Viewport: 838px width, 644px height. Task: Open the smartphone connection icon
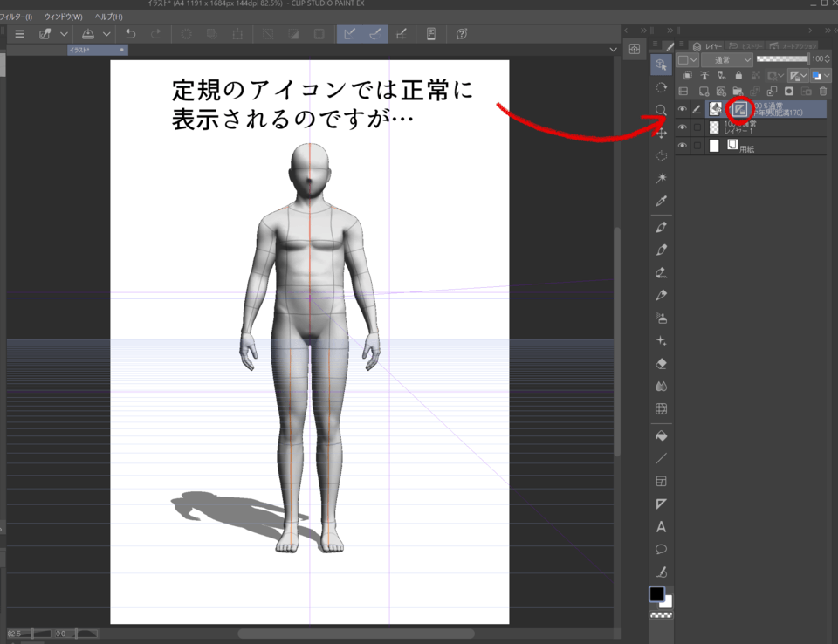pyautogui.click(x=430, y=34)
